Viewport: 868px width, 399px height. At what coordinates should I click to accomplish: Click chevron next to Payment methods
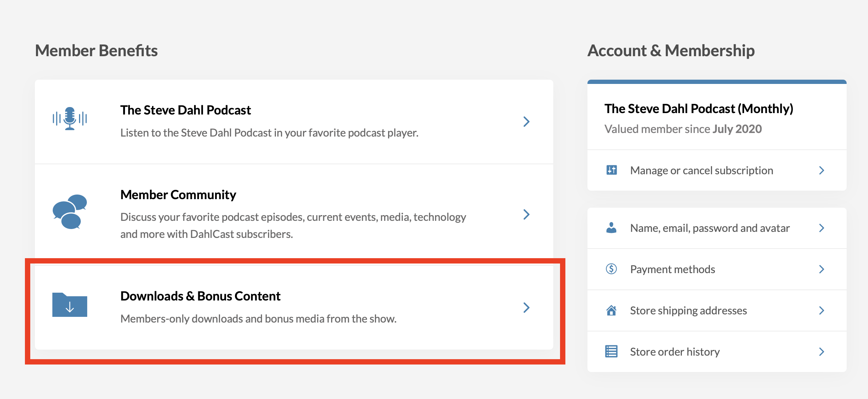coord(822,269)
